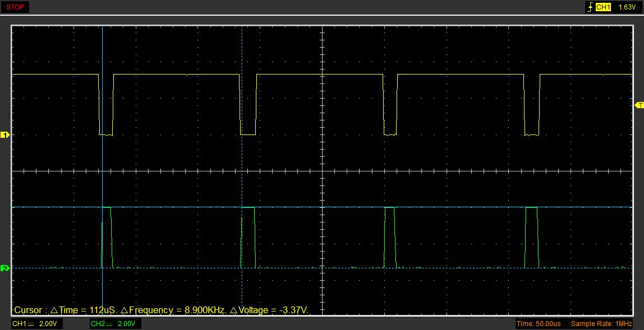Viewport: 644px width, 330px height.
Task: Click the Sample Rate 1MHz readout
Action: pyautogui.click(x=601, y=324)
